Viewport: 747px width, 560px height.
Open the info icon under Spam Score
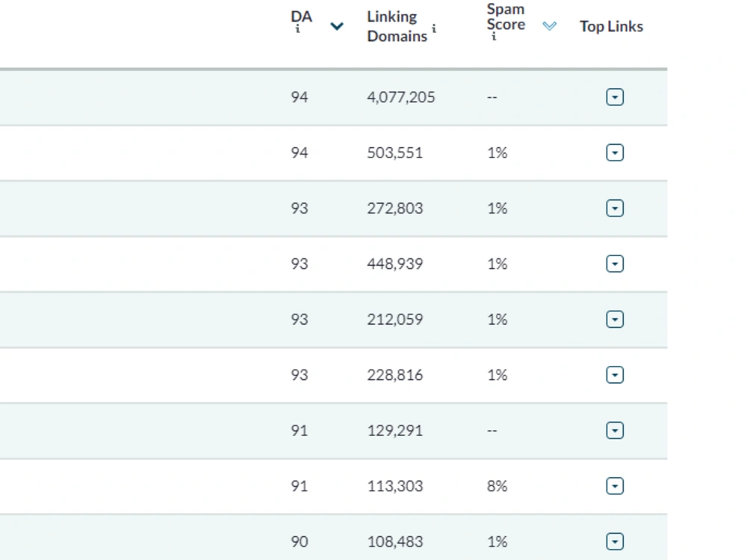(494, 37)
